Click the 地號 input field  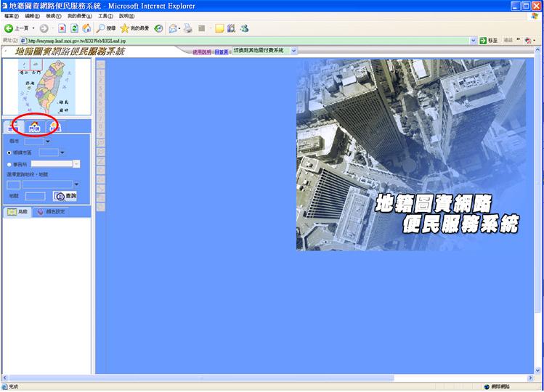35,196
